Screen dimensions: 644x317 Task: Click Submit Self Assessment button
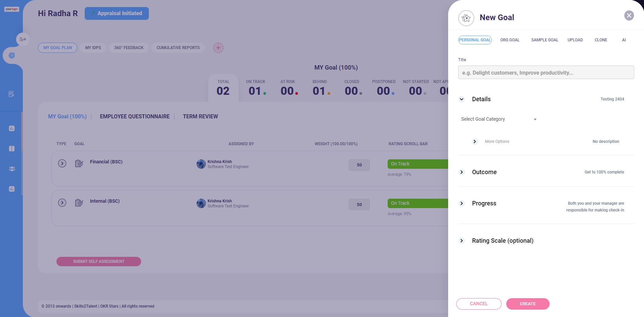(x=99, y=262)
